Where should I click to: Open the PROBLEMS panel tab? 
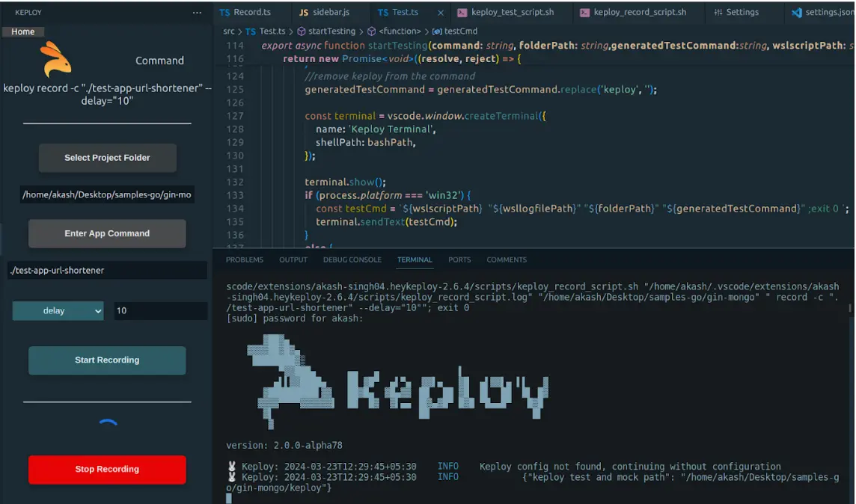[245, 259]
